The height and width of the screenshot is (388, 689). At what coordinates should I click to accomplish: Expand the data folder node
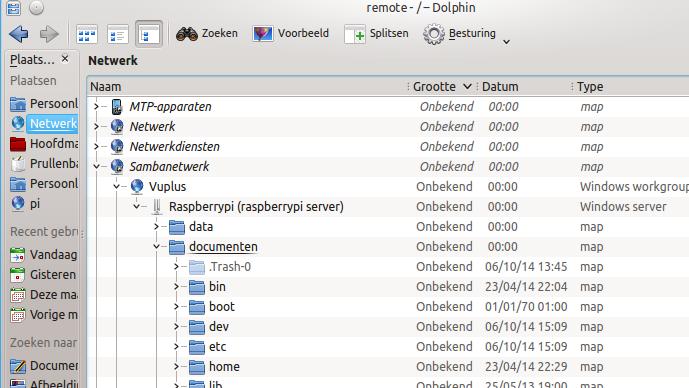click(x=156, y=226)
